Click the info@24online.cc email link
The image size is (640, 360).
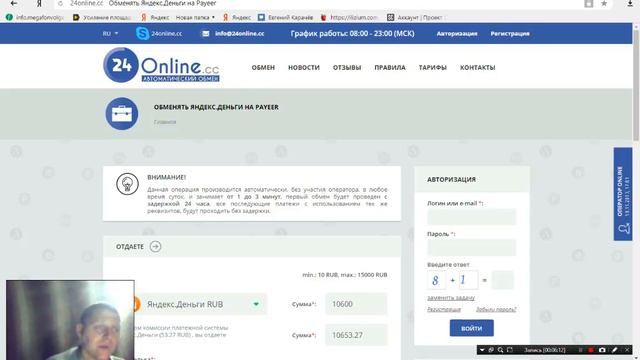(240, 33)
